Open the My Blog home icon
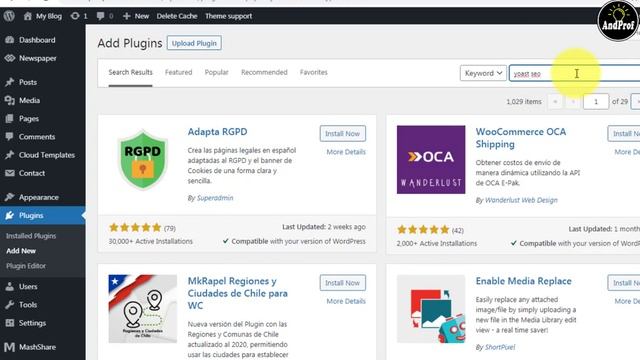Image resolution: width=640 pixels, height=360 pixels. 28,16
